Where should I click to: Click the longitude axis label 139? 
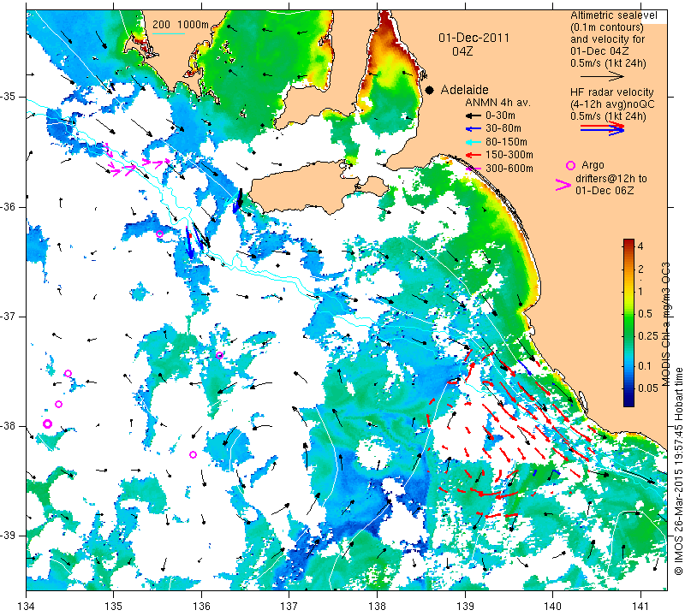point(465,607)
